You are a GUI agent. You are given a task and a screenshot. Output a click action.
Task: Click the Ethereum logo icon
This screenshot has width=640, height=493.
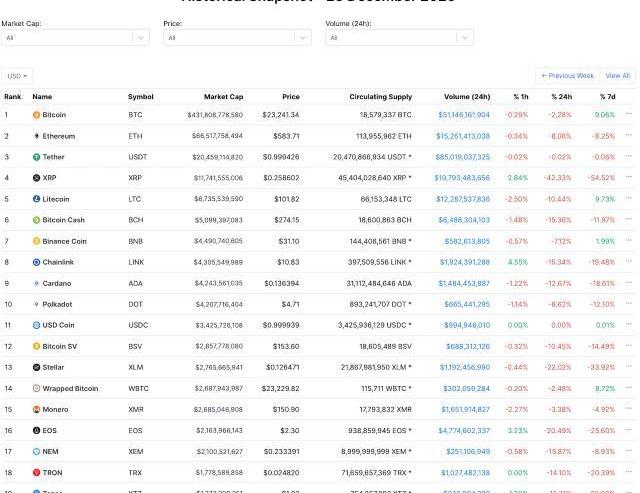click(x=37, y=136)
